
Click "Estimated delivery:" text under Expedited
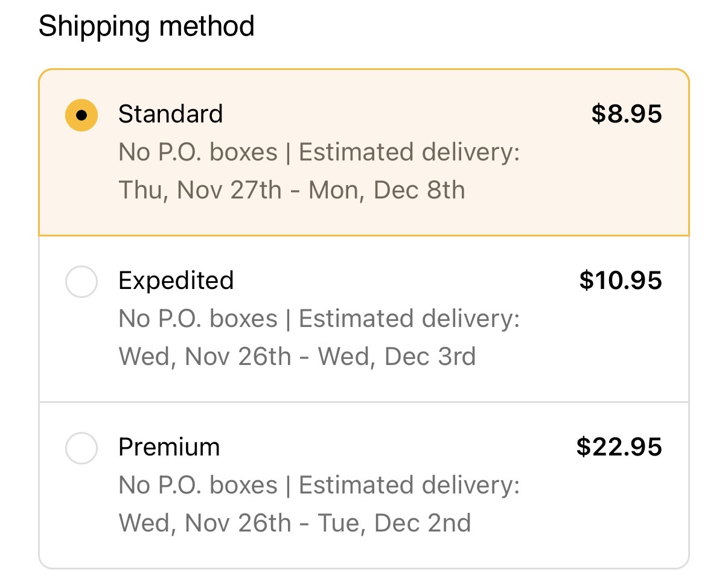point(409,319)
